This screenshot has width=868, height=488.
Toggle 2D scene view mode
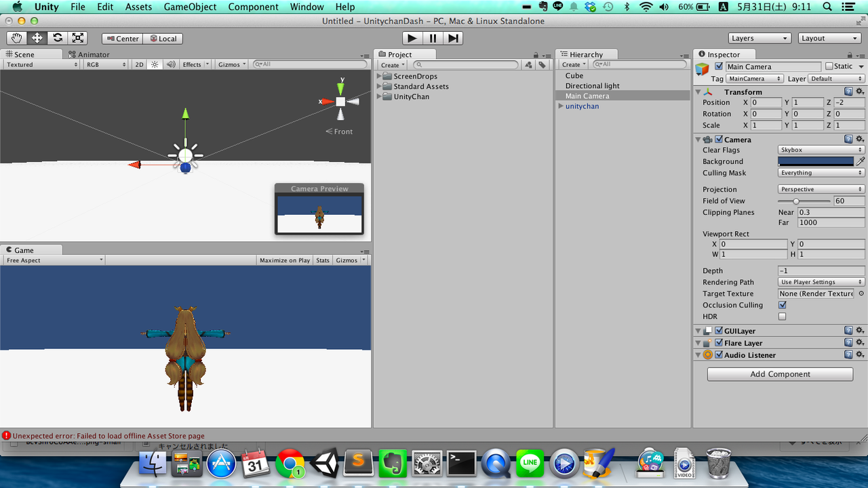(139, 64)
